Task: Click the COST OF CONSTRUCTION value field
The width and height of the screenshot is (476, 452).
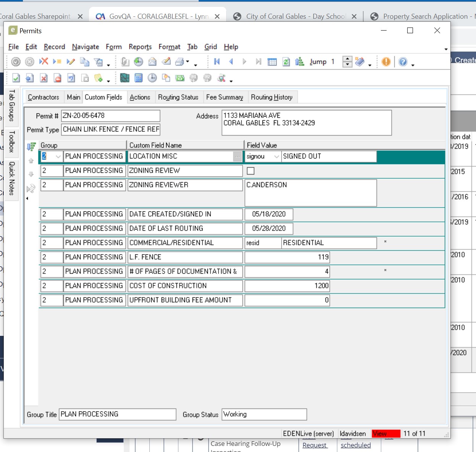Action: point(287,286)
